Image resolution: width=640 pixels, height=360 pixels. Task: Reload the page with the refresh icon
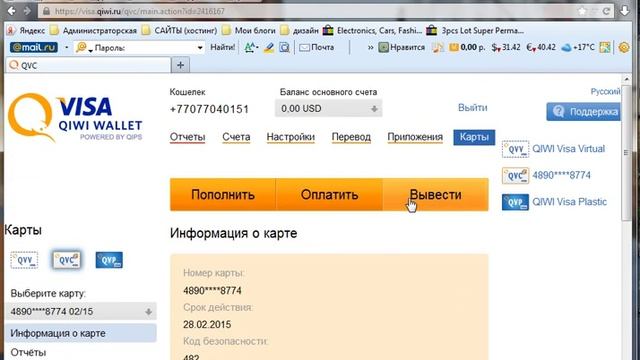click(607, 11)
